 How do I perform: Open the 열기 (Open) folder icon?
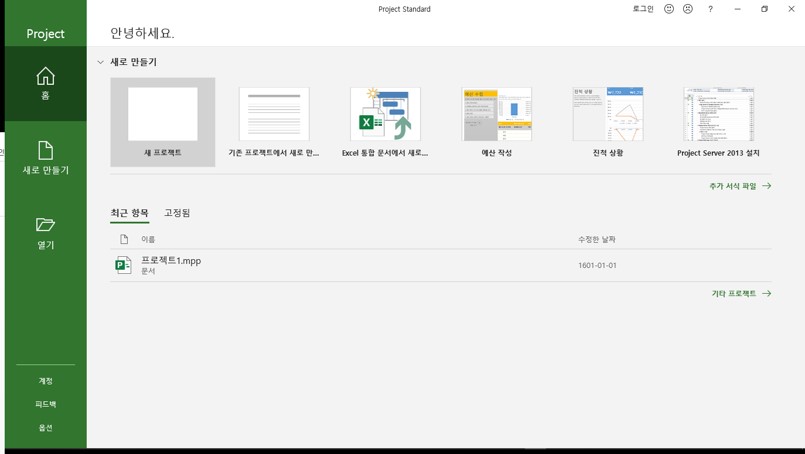click(45, 224)
